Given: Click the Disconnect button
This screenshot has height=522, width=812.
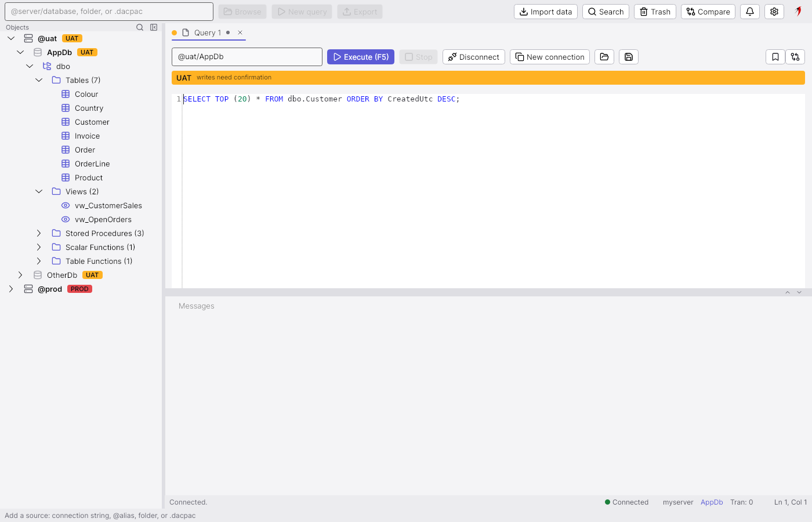Looking at the screenshot, I should [474, 57].
